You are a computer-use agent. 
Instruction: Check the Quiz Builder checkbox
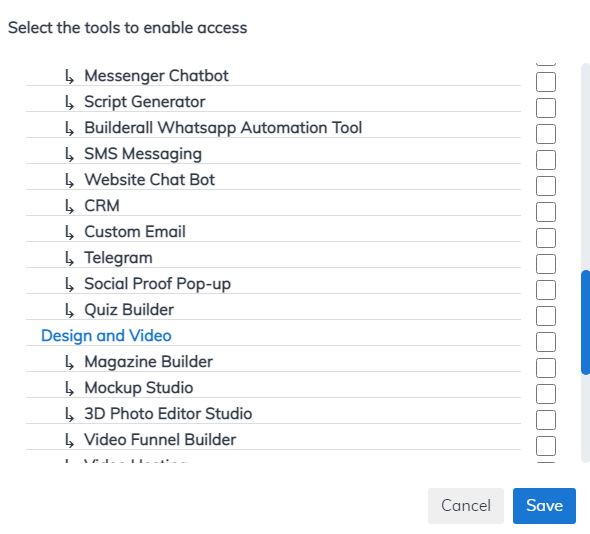546,315
